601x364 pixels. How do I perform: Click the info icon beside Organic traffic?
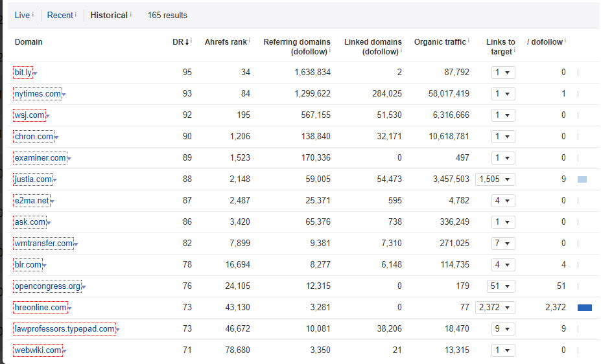pyautogui.click(x=468, y=40)
